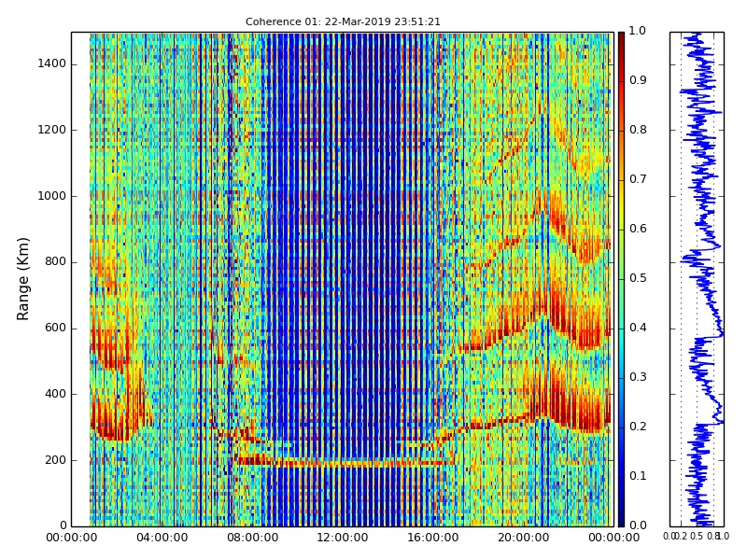Click the y-axis tick label 400

coord(55,394)
